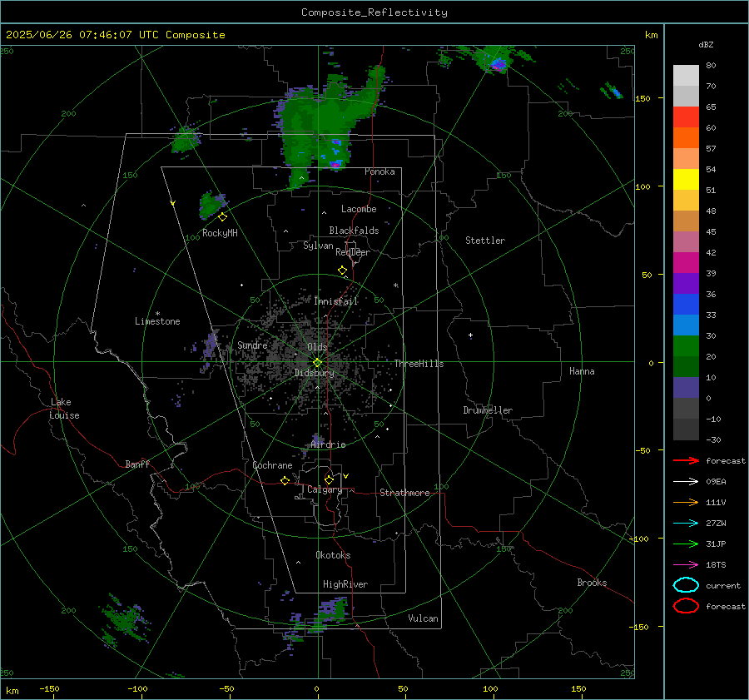Select the bright green 30-20 dBZ swatch

[686, 345]
